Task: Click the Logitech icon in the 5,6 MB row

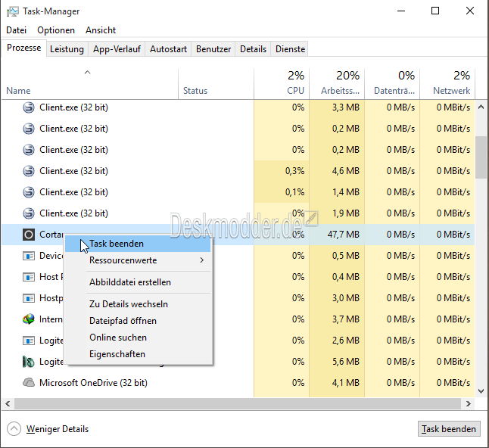Action: pyautogui.click(x=29, y=362)
